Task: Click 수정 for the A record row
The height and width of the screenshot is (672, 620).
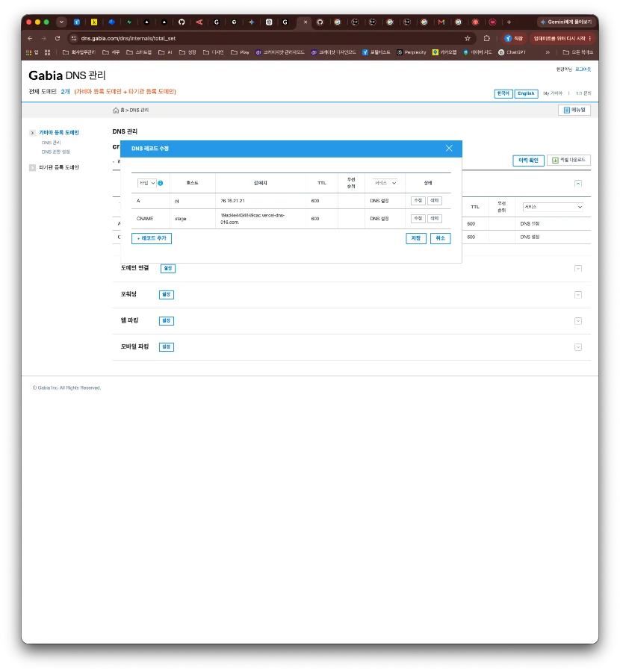Action: point(418,201)
